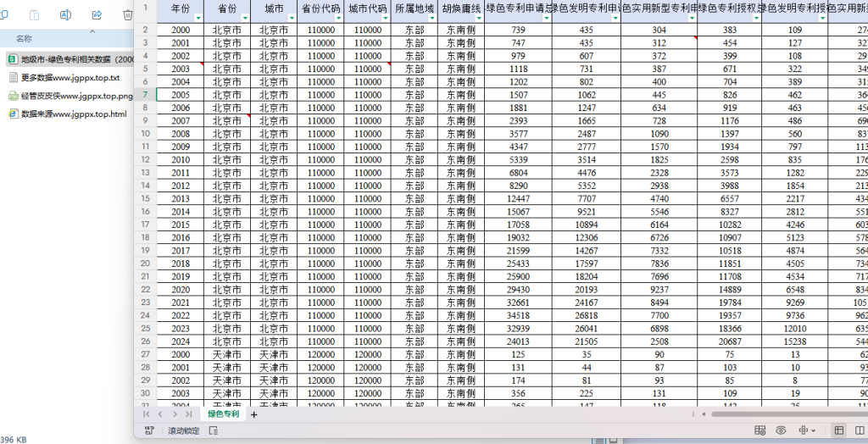Open the filter dropdown for 省份 column
The width and height of the screenshot is (868, 444).
pos(245,19)
